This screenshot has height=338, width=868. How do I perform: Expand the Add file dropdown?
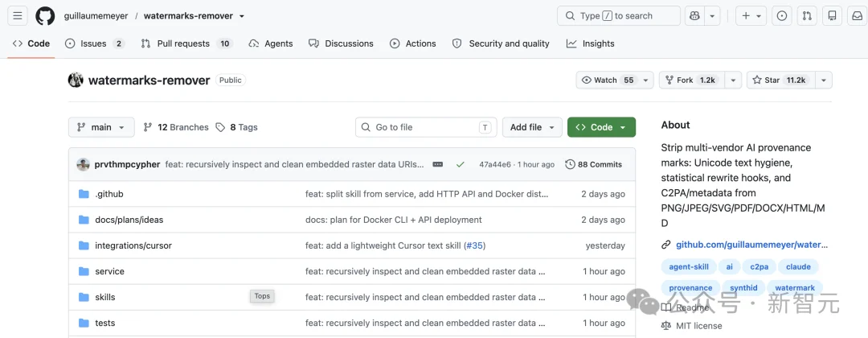[532, 127]
